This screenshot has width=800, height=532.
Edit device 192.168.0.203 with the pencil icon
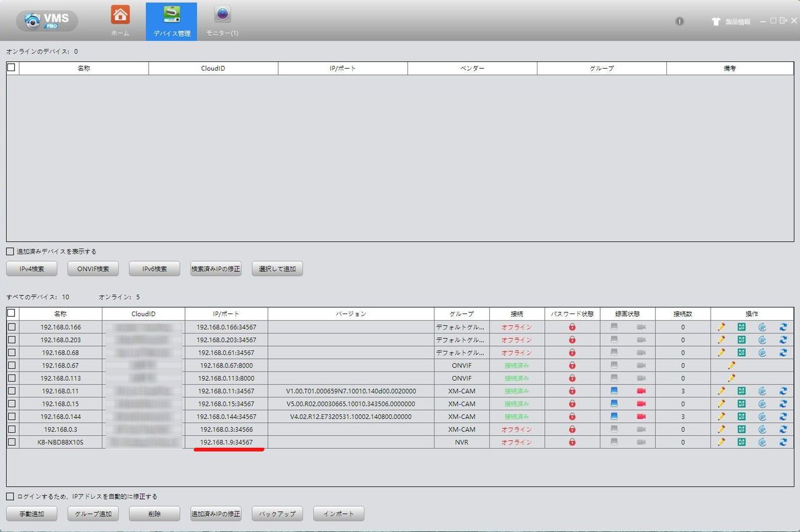click(x=721, y=340)
